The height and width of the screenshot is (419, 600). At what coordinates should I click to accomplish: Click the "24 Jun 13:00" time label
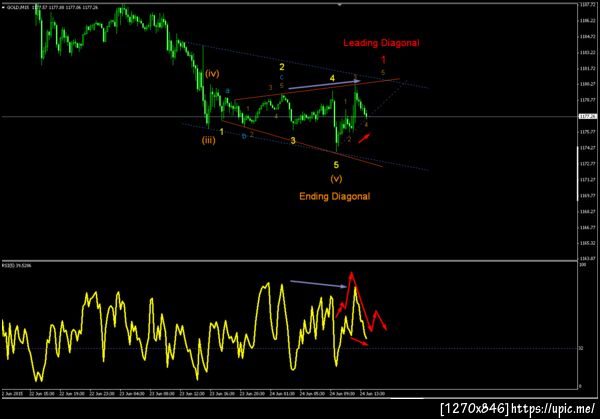click(x=372, y=393)
